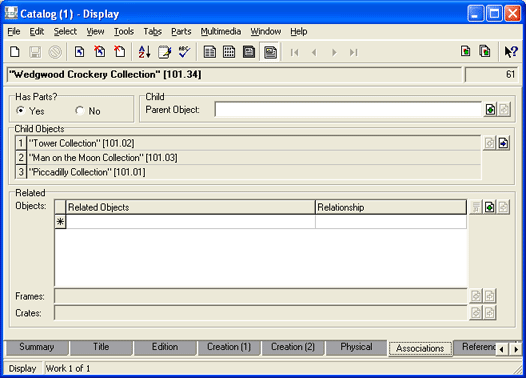
Task: Select "Piccadilly Collection" [101.01] row
Action: pos(248,172)
